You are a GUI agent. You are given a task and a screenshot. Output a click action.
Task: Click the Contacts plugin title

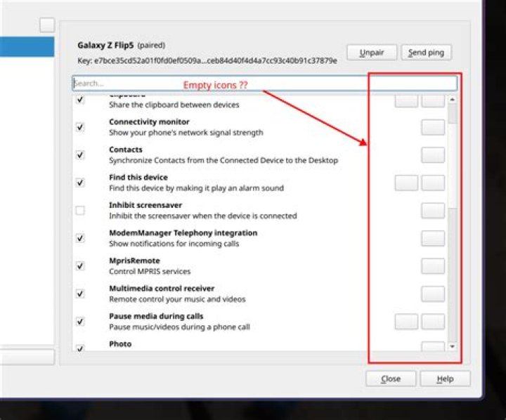pos(126,150)
